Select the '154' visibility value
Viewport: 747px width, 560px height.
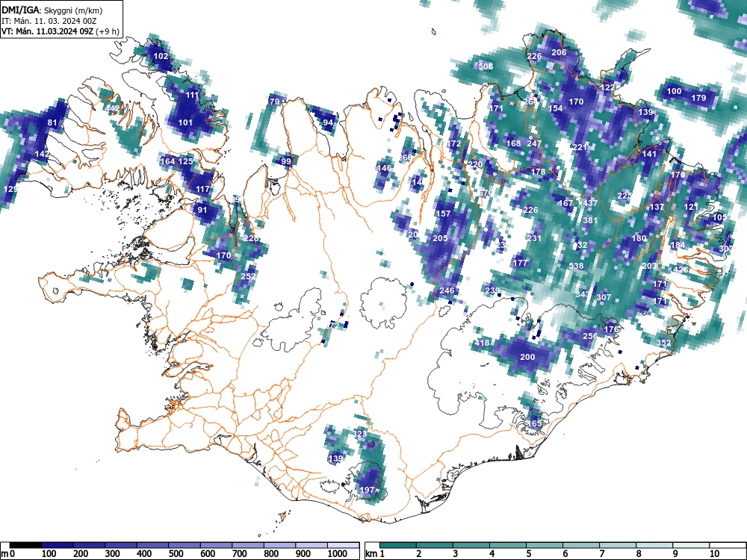coord(556,108)
